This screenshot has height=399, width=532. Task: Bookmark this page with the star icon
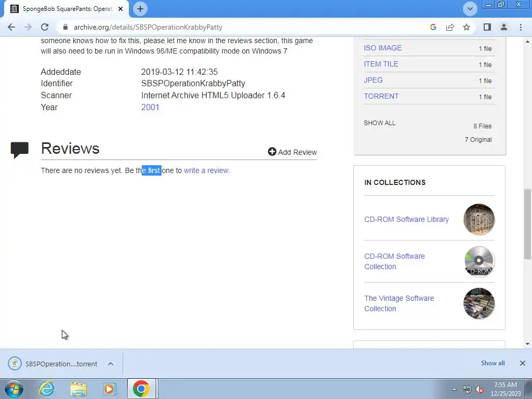(467, 27)
